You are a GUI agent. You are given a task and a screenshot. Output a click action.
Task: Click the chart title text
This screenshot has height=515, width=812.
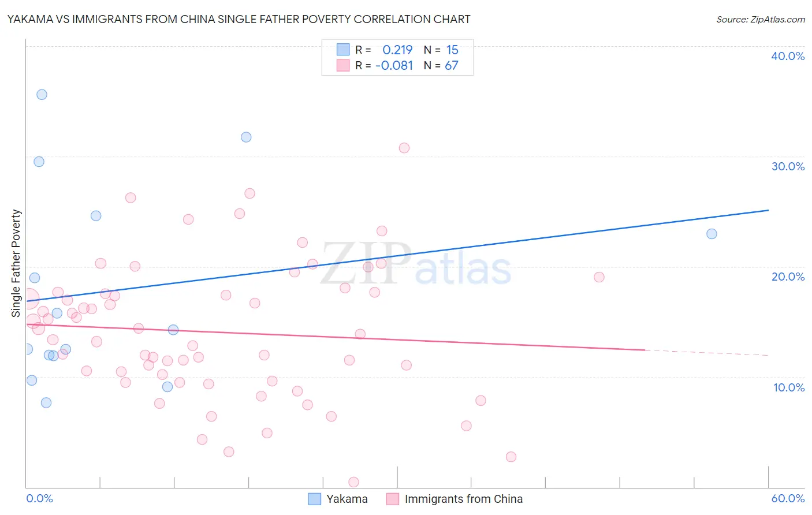point(239,19)
